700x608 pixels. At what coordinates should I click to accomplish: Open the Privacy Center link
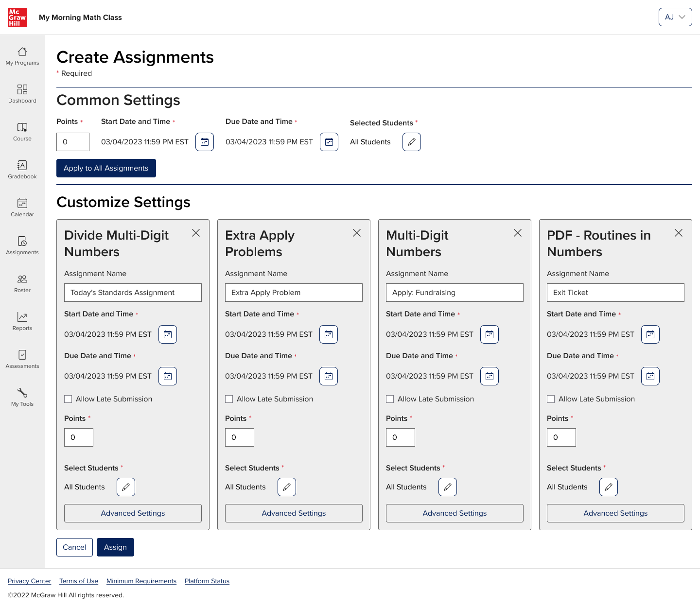click(29, 581)
